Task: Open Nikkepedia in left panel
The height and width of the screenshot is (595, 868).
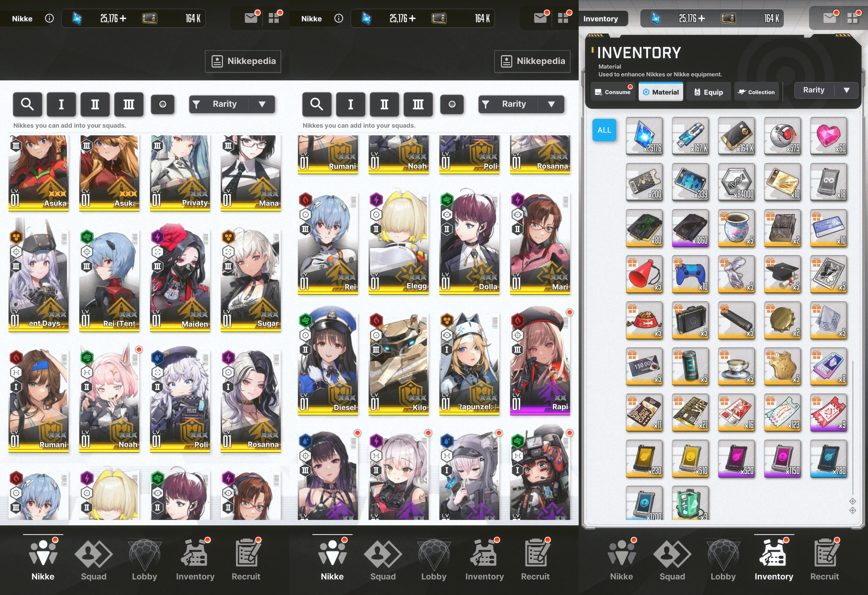Action: click(244, 61)
